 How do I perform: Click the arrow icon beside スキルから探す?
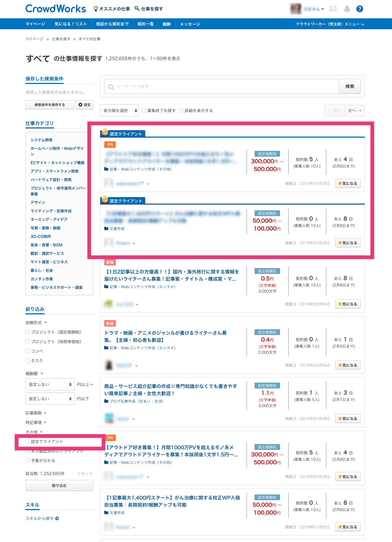[x=57, y=519]
